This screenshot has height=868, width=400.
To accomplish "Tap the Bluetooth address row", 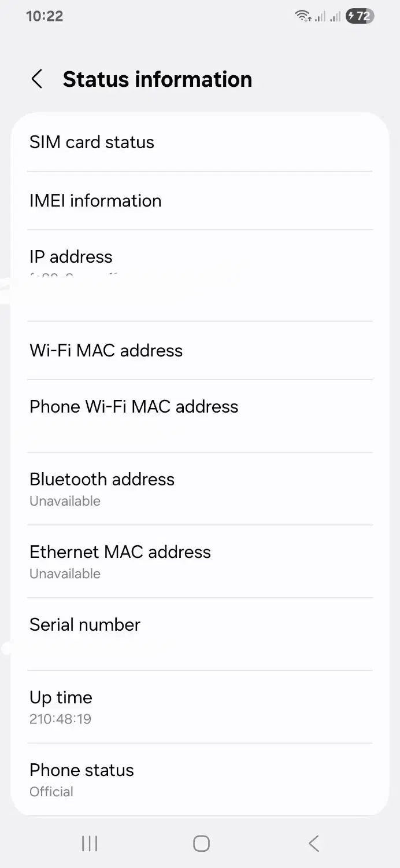I will [x=199, y=488].
